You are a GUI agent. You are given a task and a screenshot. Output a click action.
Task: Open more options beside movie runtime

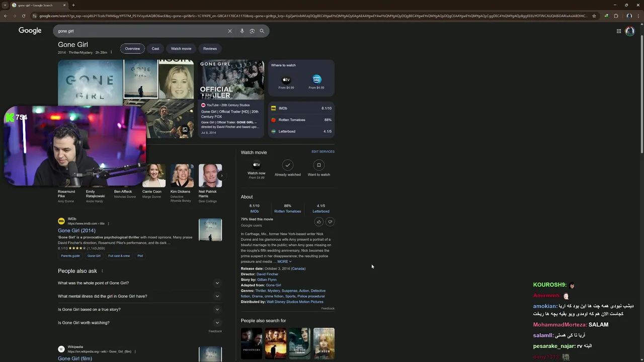(x=111, y=52)
